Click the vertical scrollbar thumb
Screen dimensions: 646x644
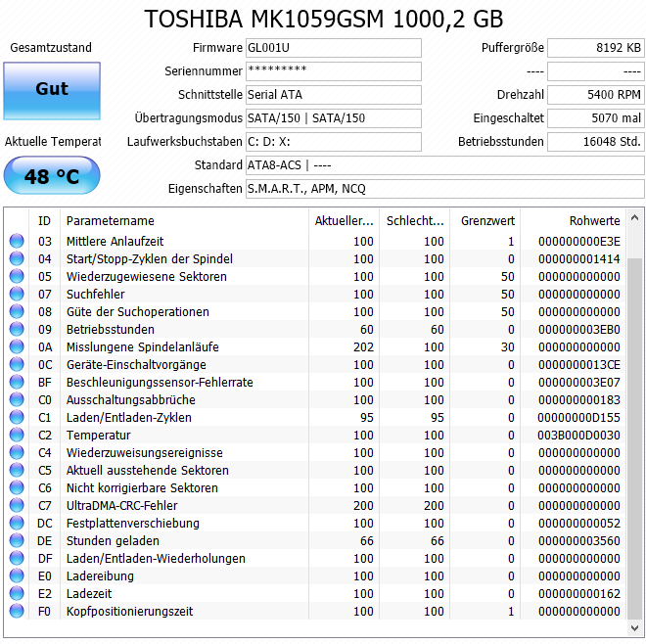coord(634,438)
